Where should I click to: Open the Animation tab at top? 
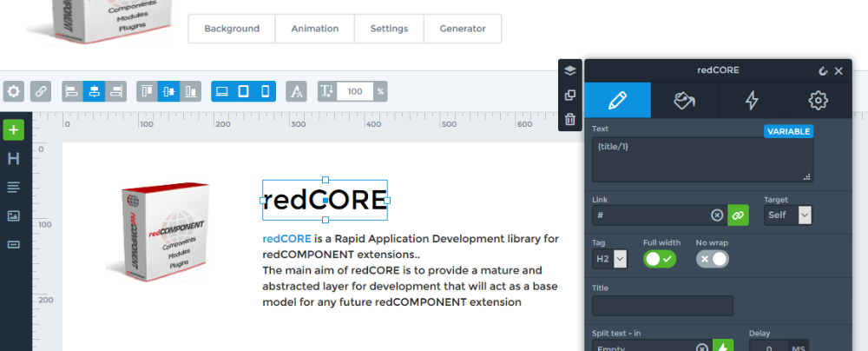[x=315, y=29]
